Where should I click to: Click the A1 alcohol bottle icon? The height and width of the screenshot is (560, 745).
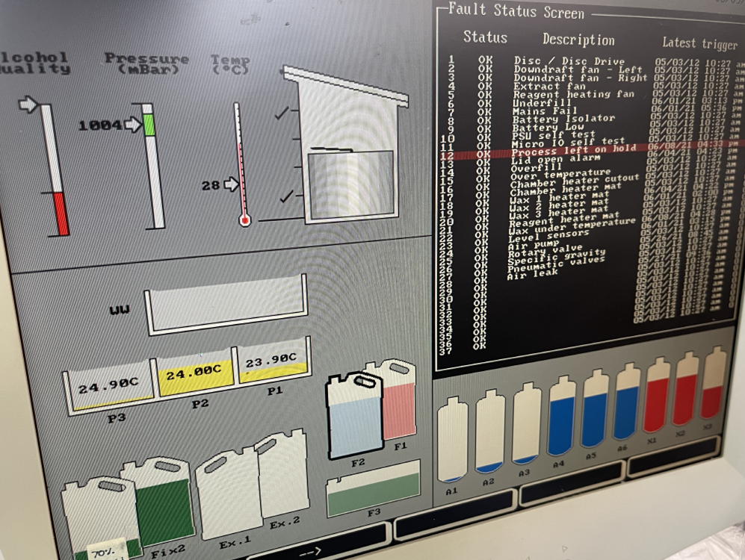point(452,441)
